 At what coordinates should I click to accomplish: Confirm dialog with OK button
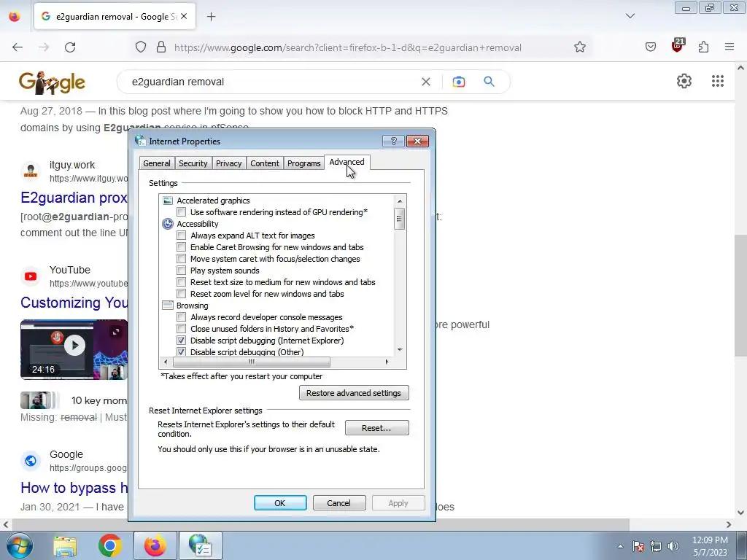(x=280, y=503)
